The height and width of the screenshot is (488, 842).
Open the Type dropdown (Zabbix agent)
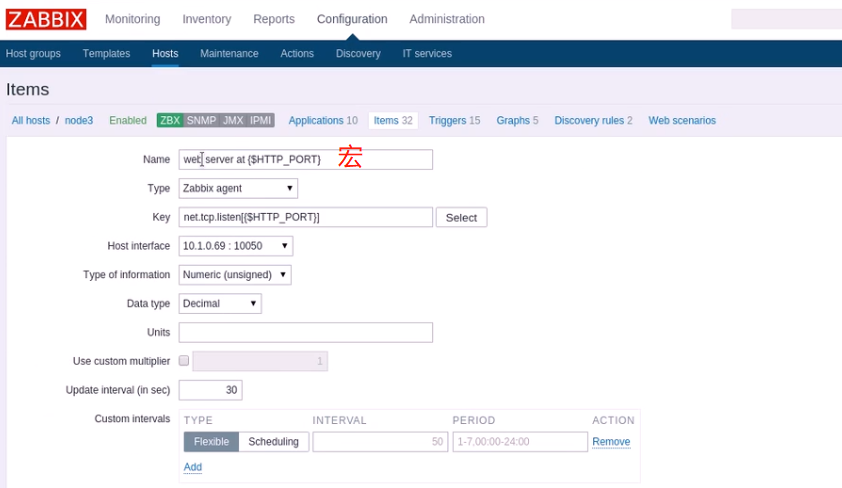[238, 188]
